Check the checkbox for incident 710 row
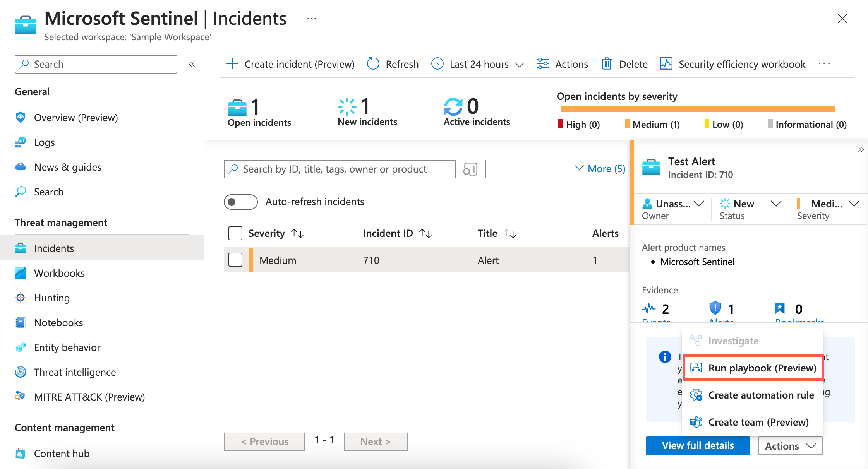Viewport: 868px width, 469px height. [235, 260]
